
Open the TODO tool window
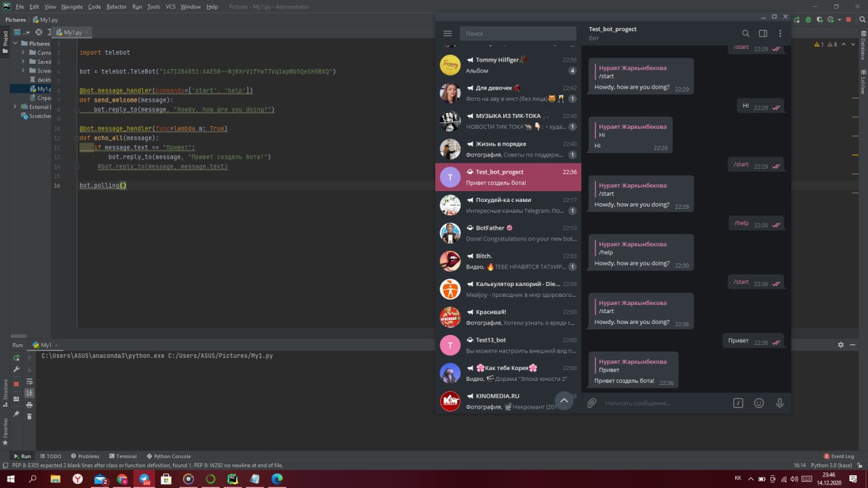(x=50, y=456)
